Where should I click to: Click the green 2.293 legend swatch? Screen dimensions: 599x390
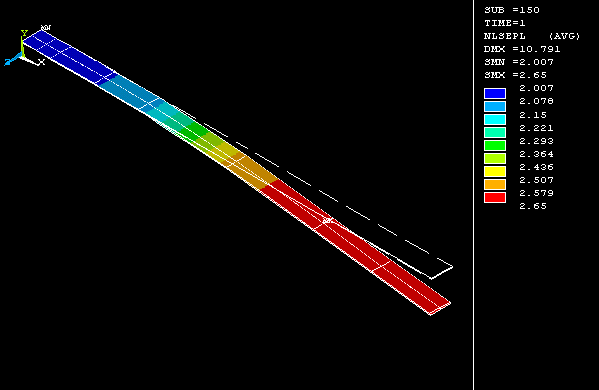(495, 146)
